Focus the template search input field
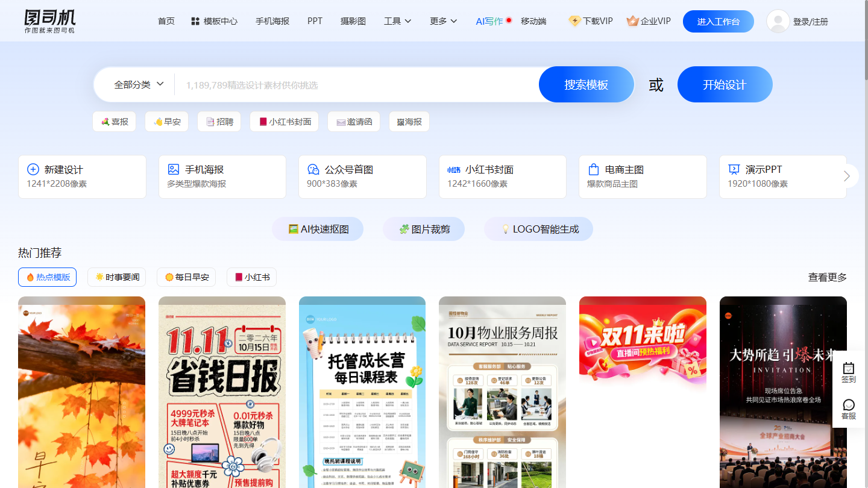Viewport: 868px width, 488px height. pos(357,85)
